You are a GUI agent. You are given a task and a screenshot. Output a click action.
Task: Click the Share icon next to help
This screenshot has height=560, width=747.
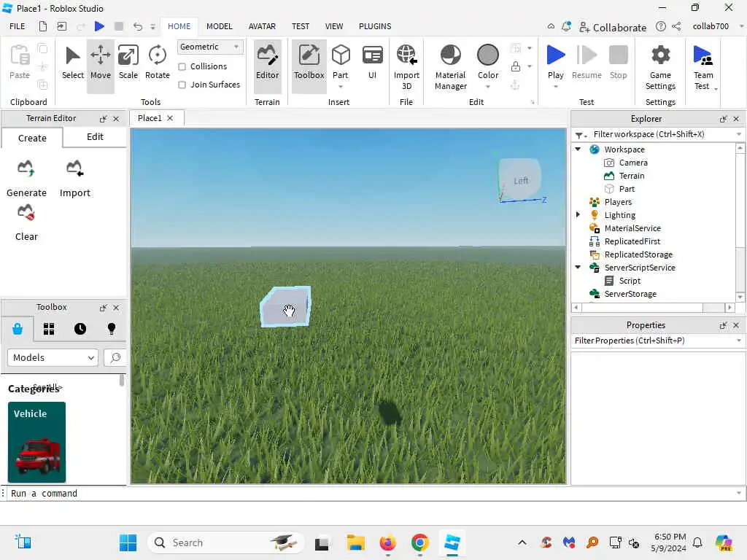point(676,27)
